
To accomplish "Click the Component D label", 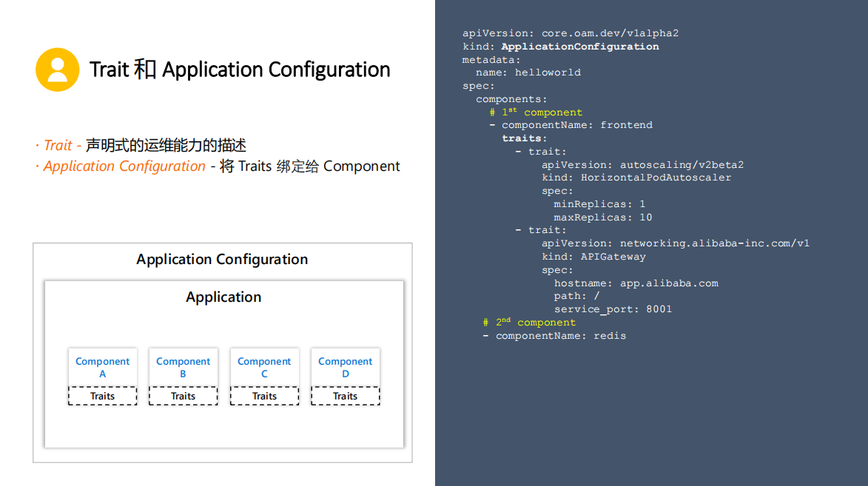I will pyautogui.click(x=345, y=367).
